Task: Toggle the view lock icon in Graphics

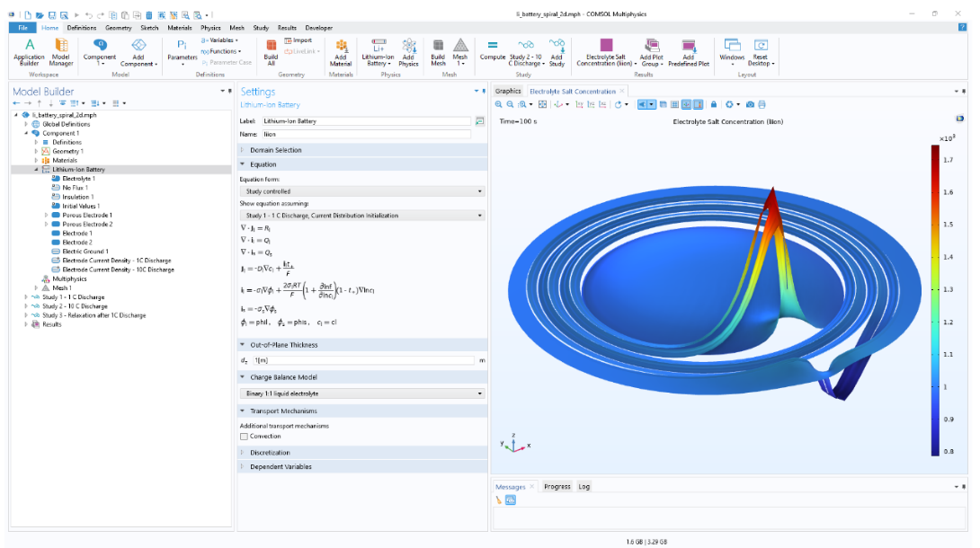Action: [714, 104]
